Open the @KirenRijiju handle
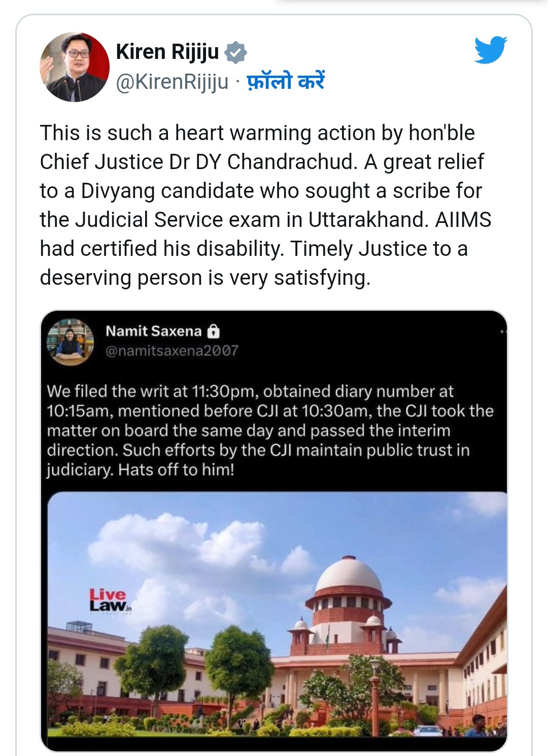This screenshot has width=548, height=756. click(x=173, y=82)
